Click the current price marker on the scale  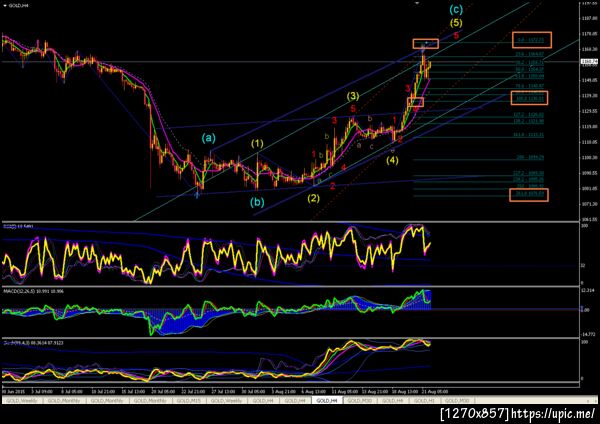click(x=590, y=61)
